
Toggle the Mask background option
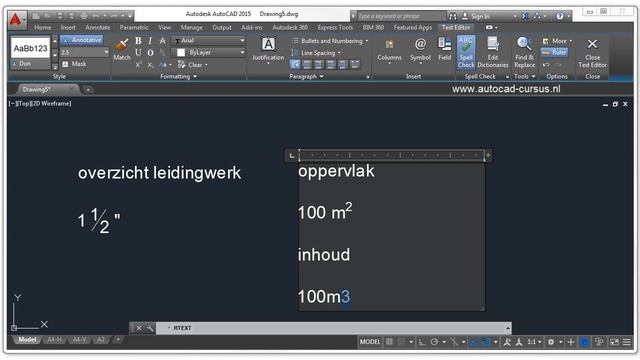click(74, 64)
